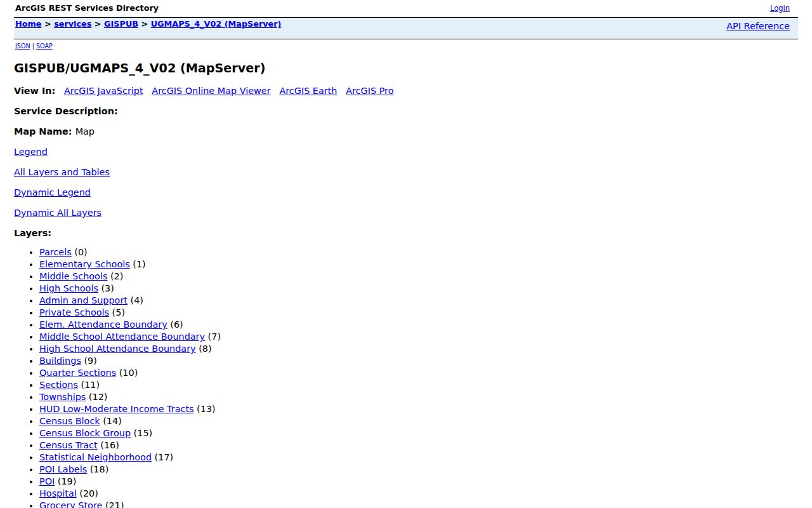
Task: Open High School Attendance Boundary layer
Action: point(117,349)
